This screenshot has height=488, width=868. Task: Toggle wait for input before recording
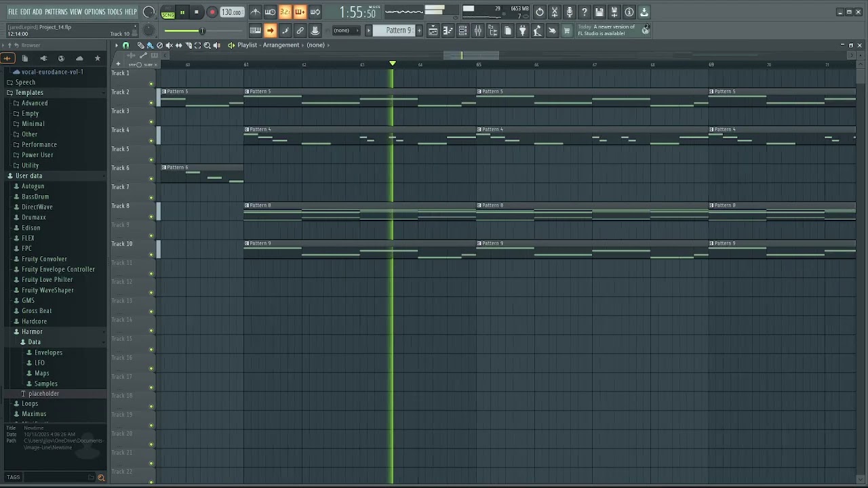[x=270, y=12]
